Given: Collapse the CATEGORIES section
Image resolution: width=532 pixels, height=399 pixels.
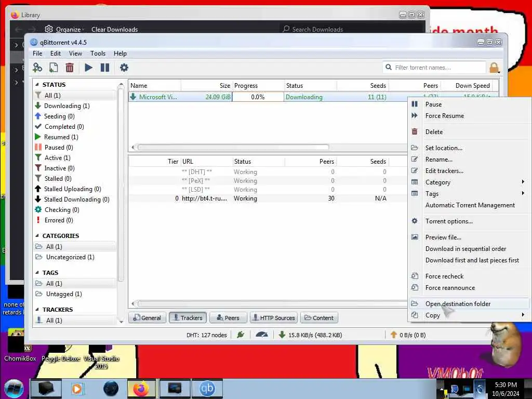Looking at the screenshot, I should pos(37,235).
